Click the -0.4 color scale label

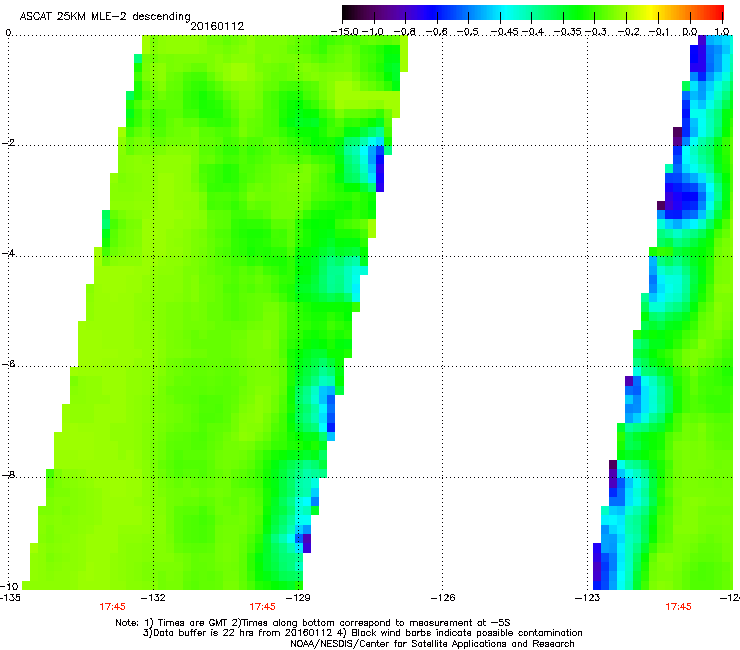[532, 32]
